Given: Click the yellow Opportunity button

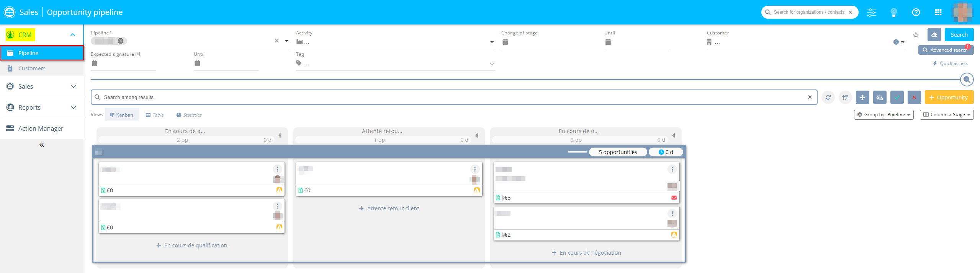Looking at the screenshot, I should point(949,97).
